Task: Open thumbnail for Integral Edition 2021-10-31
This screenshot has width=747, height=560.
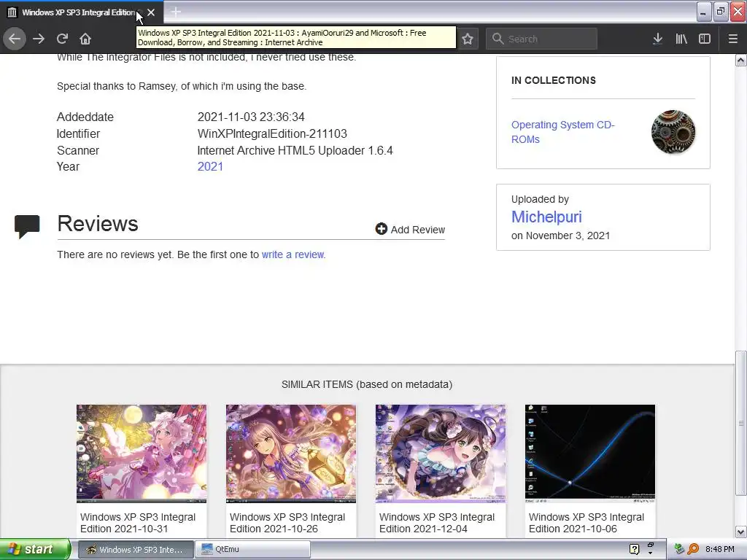Action: coord(142,454)
